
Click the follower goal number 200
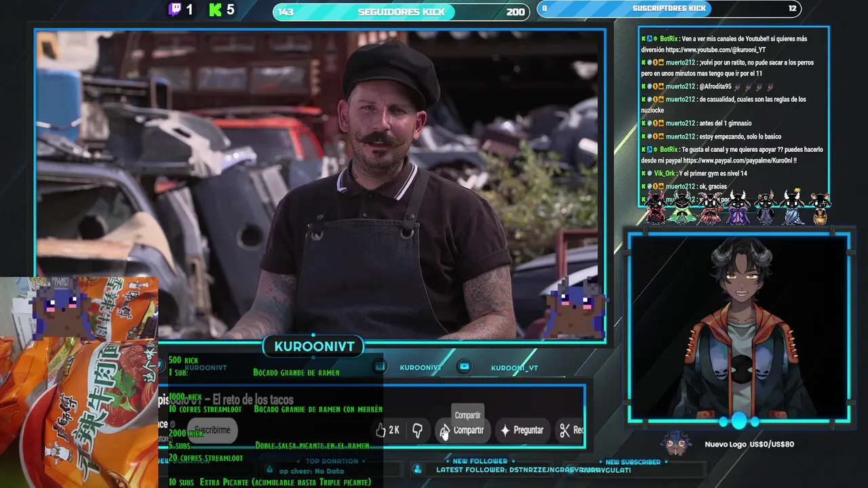tap(515, 12)
